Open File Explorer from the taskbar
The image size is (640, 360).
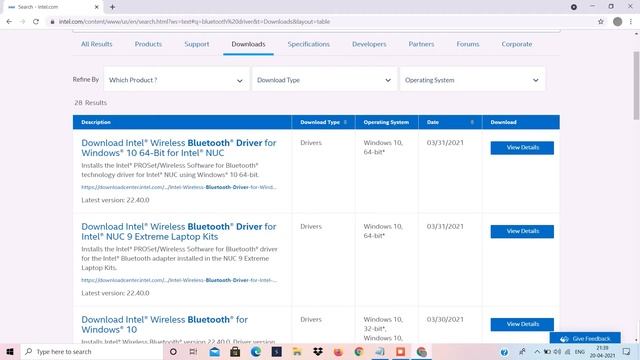(297, 351)
